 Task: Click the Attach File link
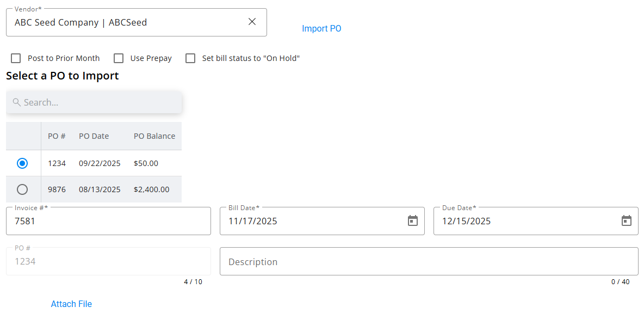71,304
